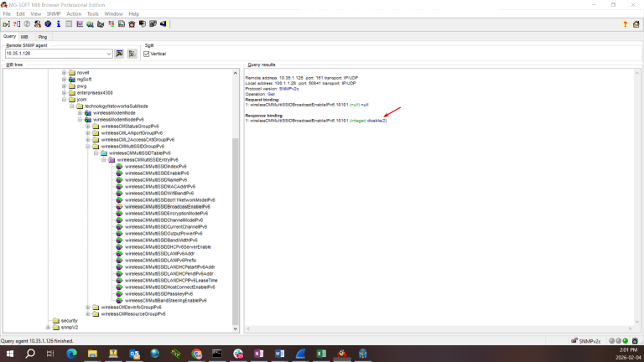The height and width of the screenshot is (362, 644).
Task: Click the yellow-blue last toolbar icon
Action: [x=164, y=24]
